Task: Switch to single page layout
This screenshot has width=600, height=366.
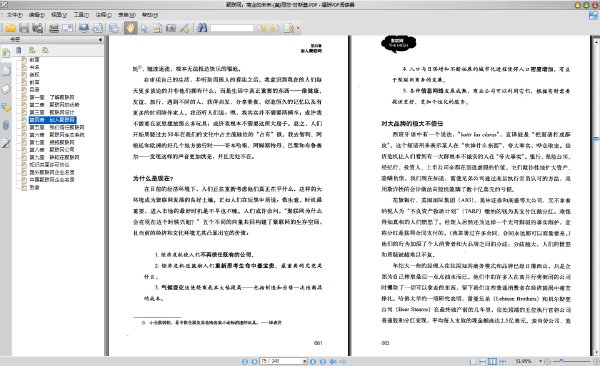Action: [x=473, y=361]
